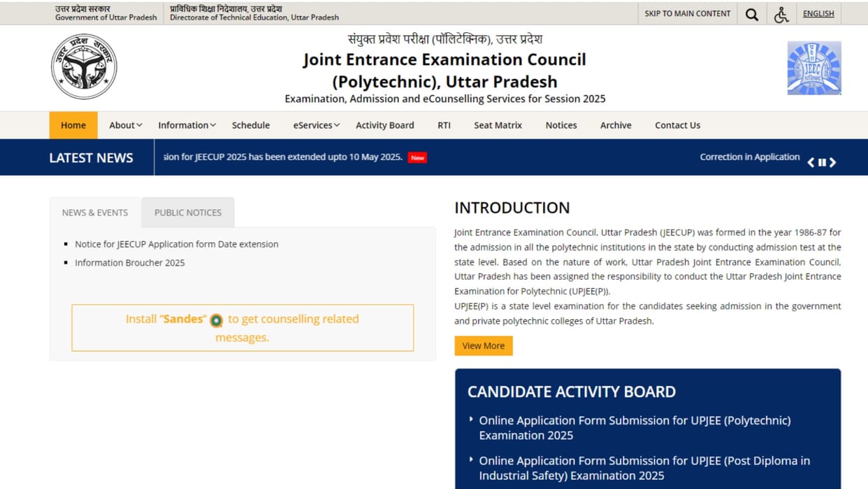
Task: Open accessibility options wheelchair icon
Action: (x=781, y=14)
